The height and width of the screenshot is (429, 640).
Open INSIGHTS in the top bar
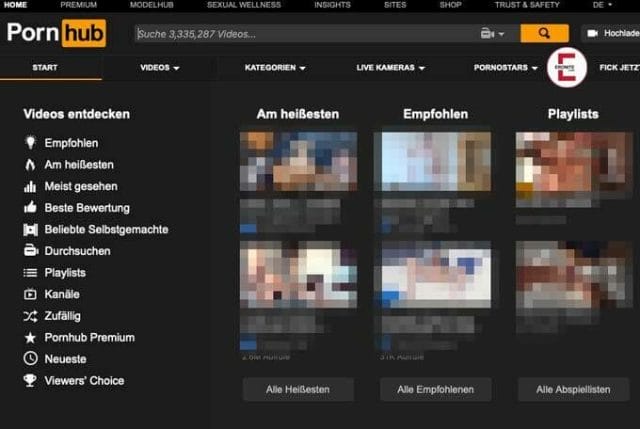pyautogui.click(x=332, y=5)
